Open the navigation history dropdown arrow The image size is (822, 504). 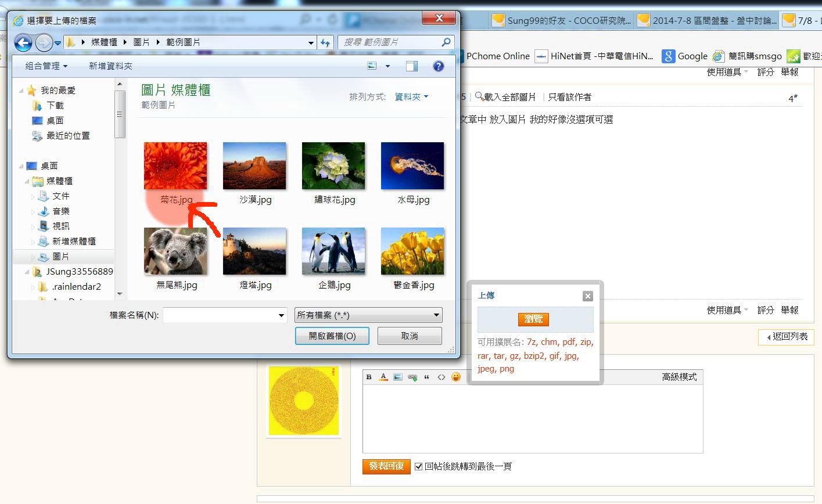pos(58,43)
